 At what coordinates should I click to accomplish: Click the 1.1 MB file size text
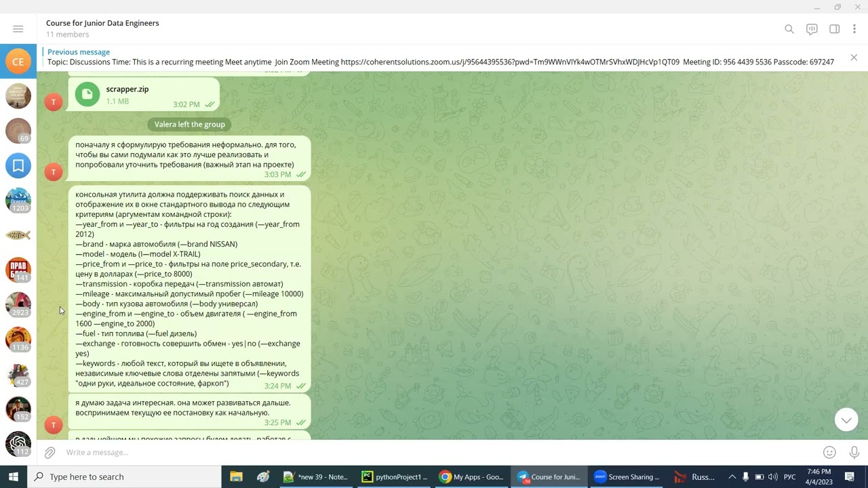pos(117,101)
